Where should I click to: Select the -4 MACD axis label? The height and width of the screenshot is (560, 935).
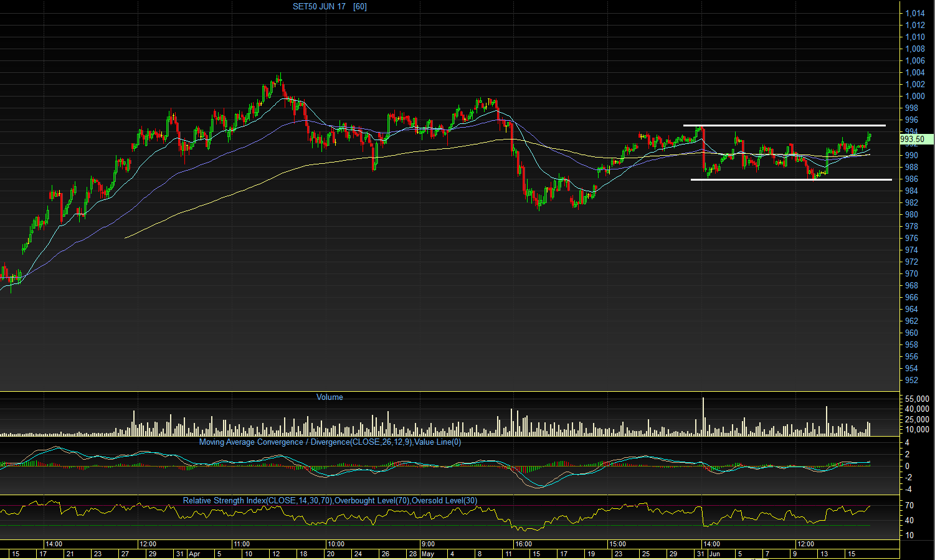[909, 490]
